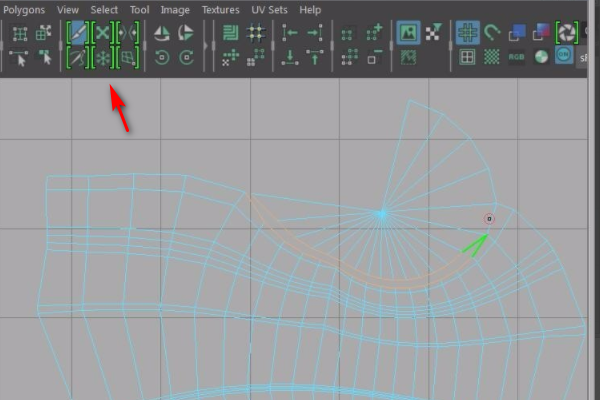Align UVs upward arrow icon
The width and height of the screenshot is (600, 400).
click(315, 58)
